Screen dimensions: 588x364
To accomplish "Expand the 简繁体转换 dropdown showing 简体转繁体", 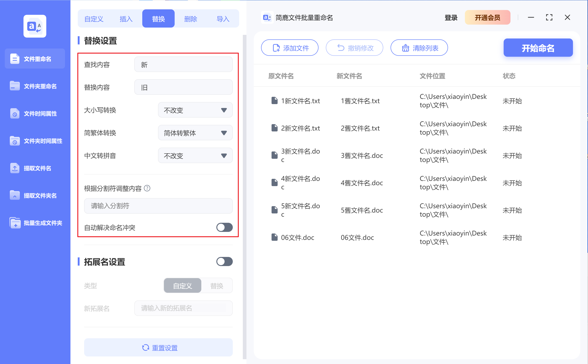I will tap(195, 133).
